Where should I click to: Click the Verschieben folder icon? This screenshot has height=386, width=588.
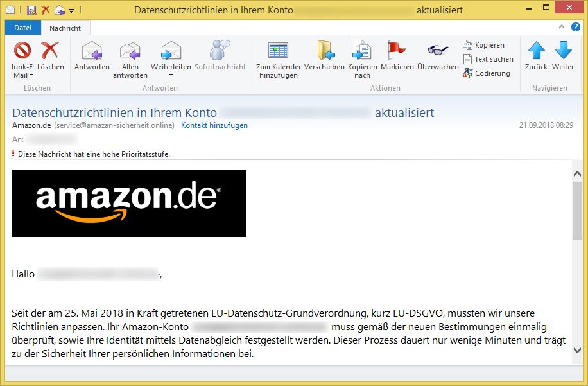pyautogui.click(x=325, y=50)
